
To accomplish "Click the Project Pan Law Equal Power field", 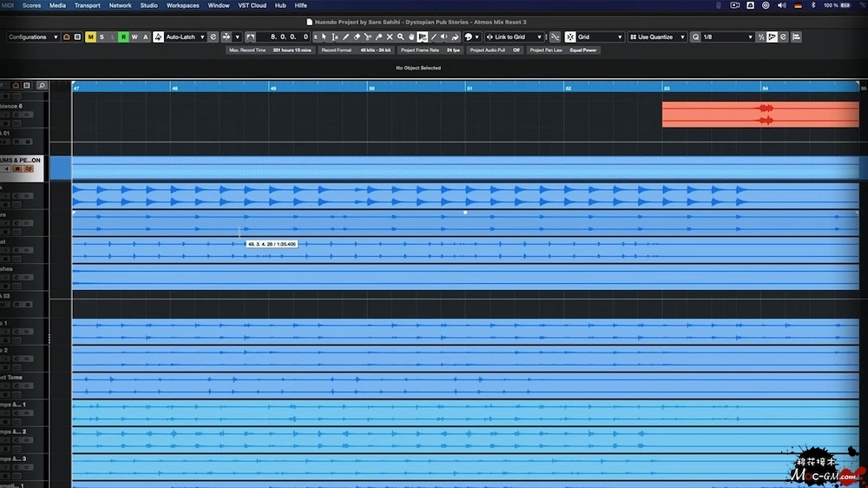I will coord(564,50).
